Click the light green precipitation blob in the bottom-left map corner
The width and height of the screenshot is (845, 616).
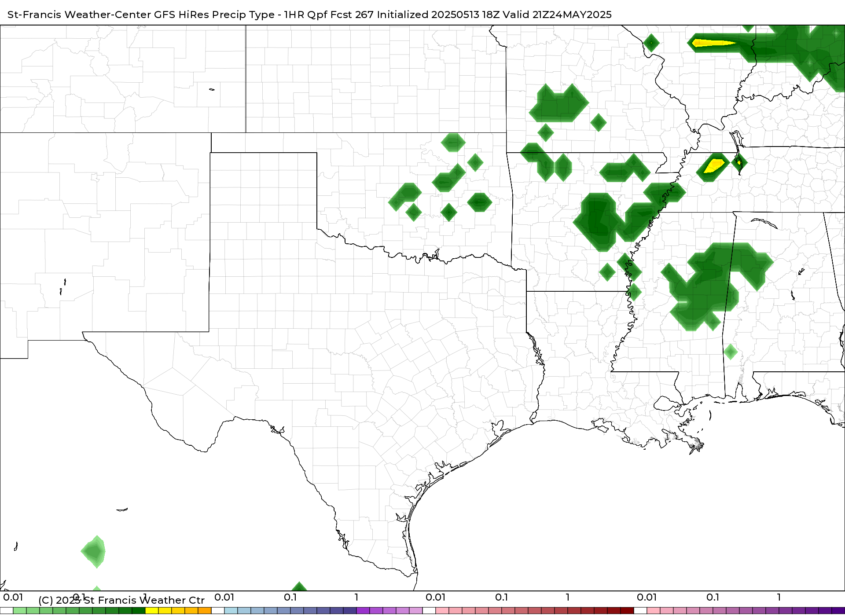(x=93, y=552)
